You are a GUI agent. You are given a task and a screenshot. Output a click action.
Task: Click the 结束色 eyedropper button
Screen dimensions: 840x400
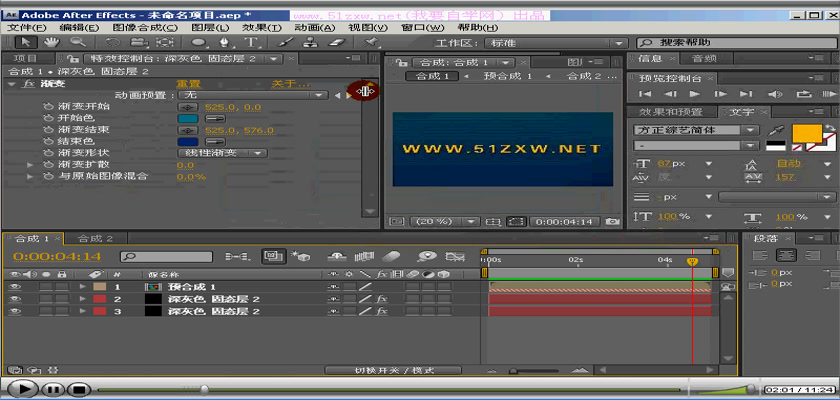coord(215,142)
